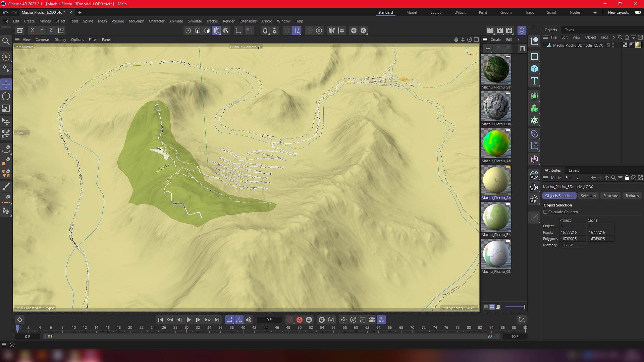This screenshot has height=362, width=644.
Task: Switch to the Sculpt layout tab
Action: [436, 12]
